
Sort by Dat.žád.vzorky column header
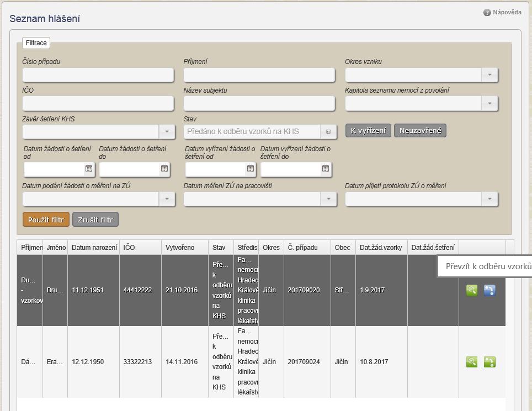pos(382,248)
